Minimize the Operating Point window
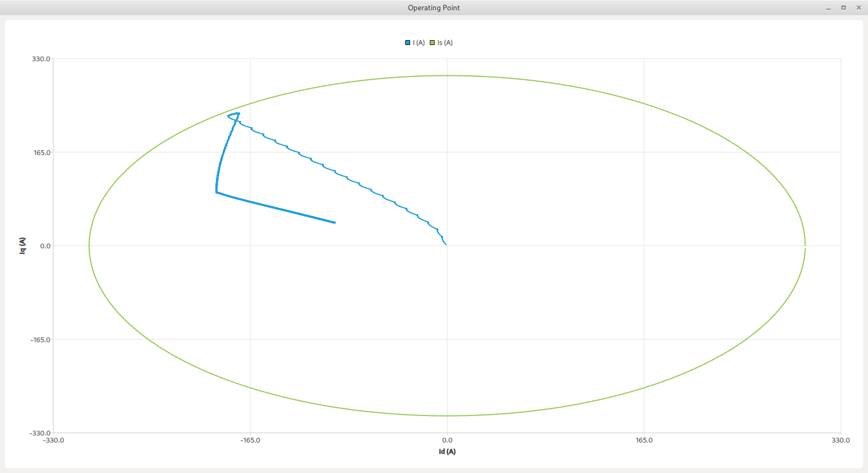The height and width of the screenshot is (473, 868). [828, 8]
